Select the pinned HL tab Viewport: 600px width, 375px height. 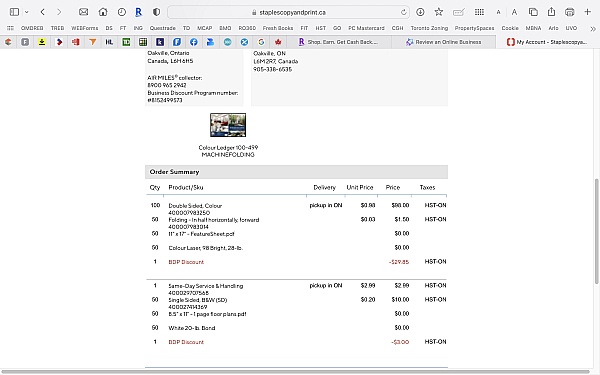[109, 42]
